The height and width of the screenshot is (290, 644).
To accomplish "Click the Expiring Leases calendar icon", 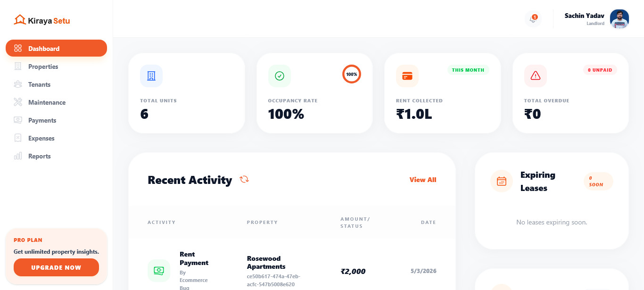I will tap(501, 181).
